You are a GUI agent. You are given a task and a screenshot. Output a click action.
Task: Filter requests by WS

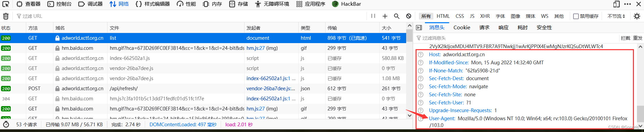tap(545, 16)
